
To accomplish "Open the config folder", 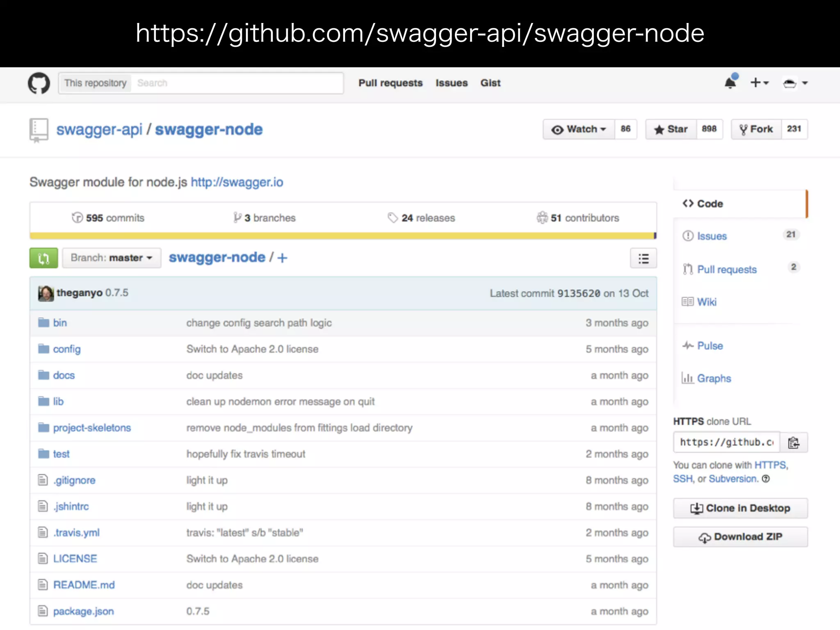I will tap(67, 349).
